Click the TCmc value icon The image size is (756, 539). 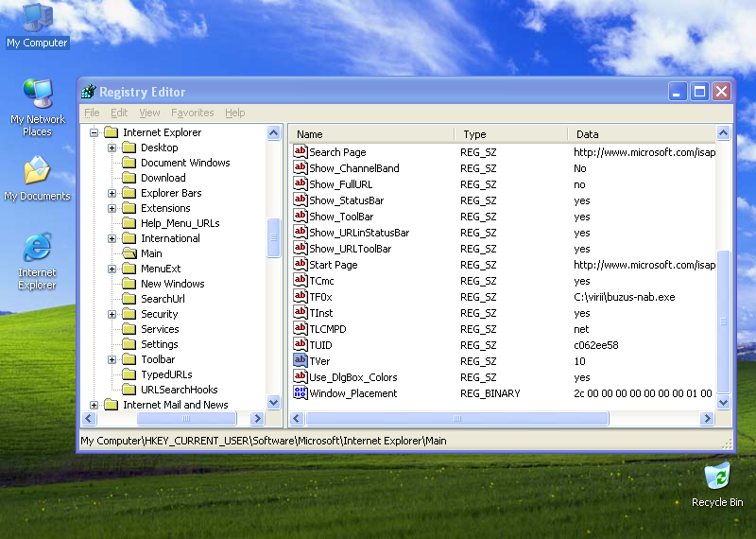tap(301, 280)
